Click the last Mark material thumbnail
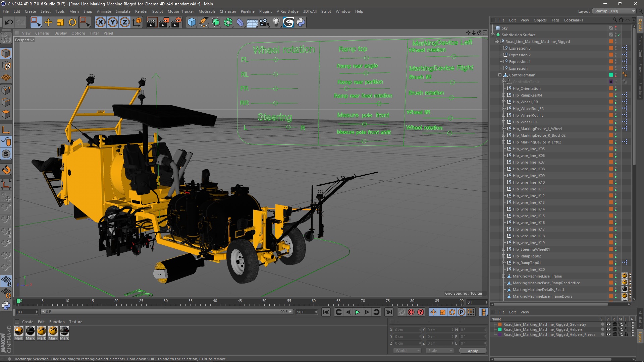Viewport: 644px width, 362px height. click(x=64, y=331)
